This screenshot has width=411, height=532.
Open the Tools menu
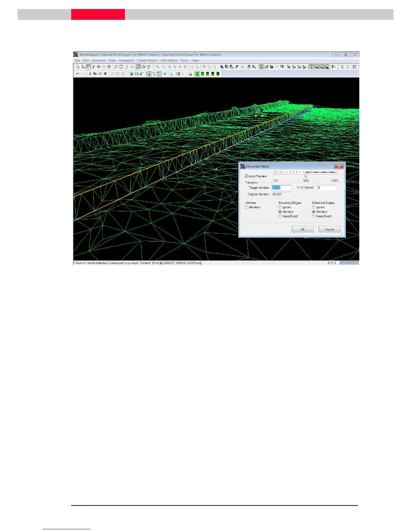[184, 60]
